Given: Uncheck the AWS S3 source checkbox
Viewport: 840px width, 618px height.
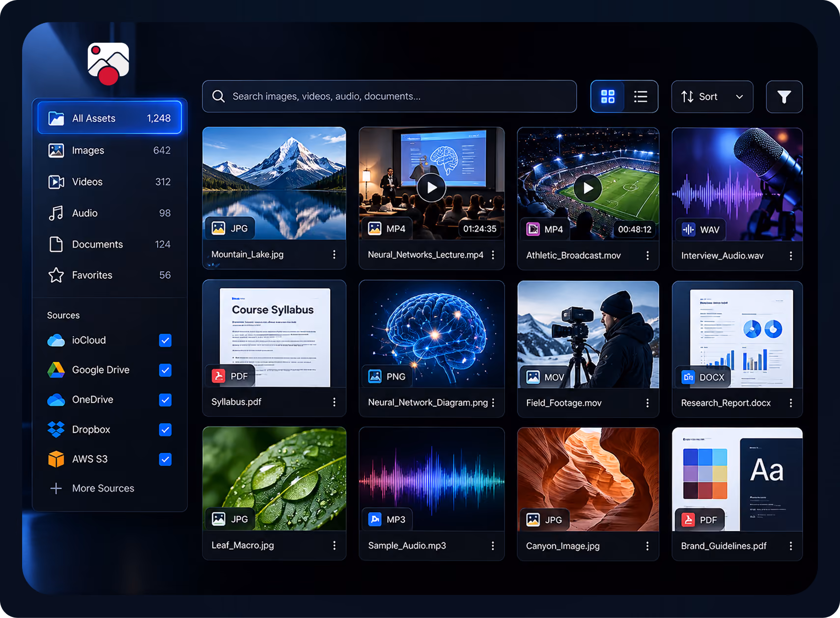Looking at the screenshot, I should (x=166, y=459).
